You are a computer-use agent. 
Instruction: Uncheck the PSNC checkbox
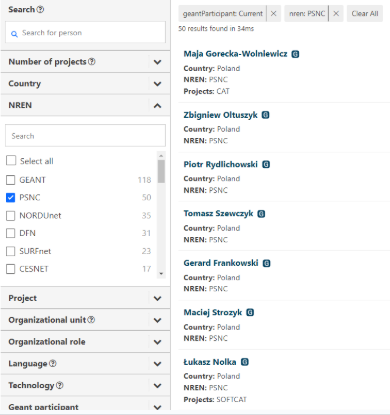(x=11, y=198)
